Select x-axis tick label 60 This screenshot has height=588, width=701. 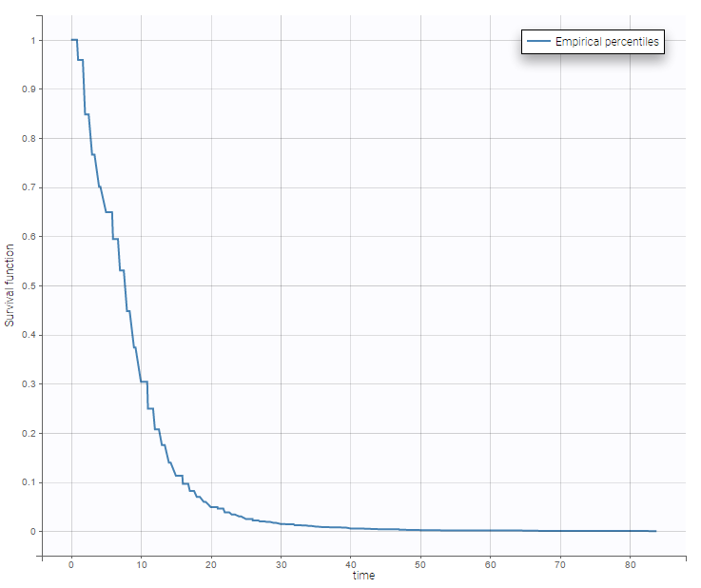tap(490, 565)
